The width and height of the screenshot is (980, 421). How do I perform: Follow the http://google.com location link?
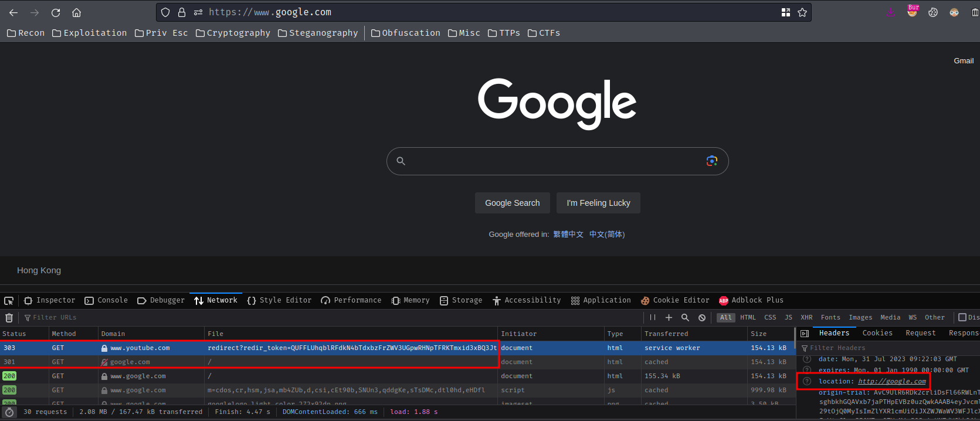coord(892,381)
